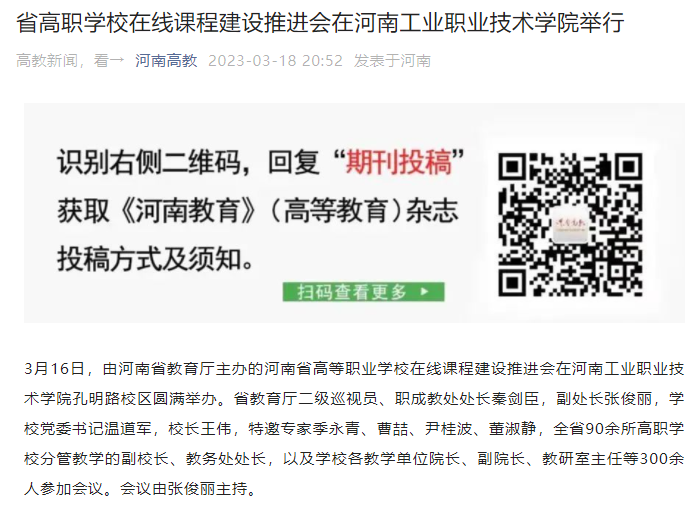Click the QR code image
The height and width of the screenshot is (521, 697).
(570, 224)
